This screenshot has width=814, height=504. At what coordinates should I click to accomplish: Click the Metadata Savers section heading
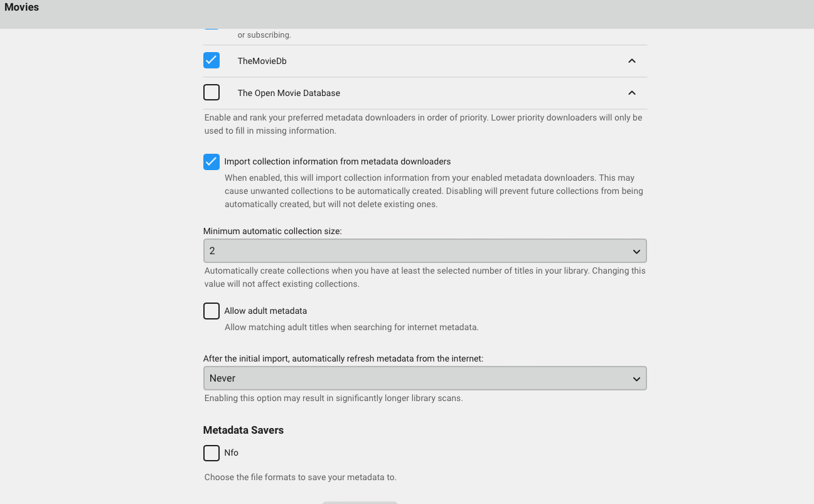click(243, 430)
